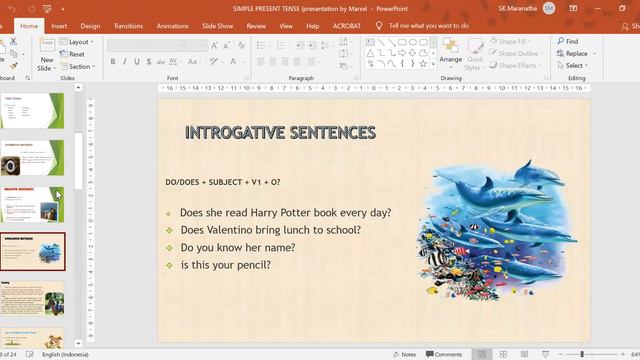Select the Text Box shape
Viewport: 640px width, 360px height.
tap(370, 42)
